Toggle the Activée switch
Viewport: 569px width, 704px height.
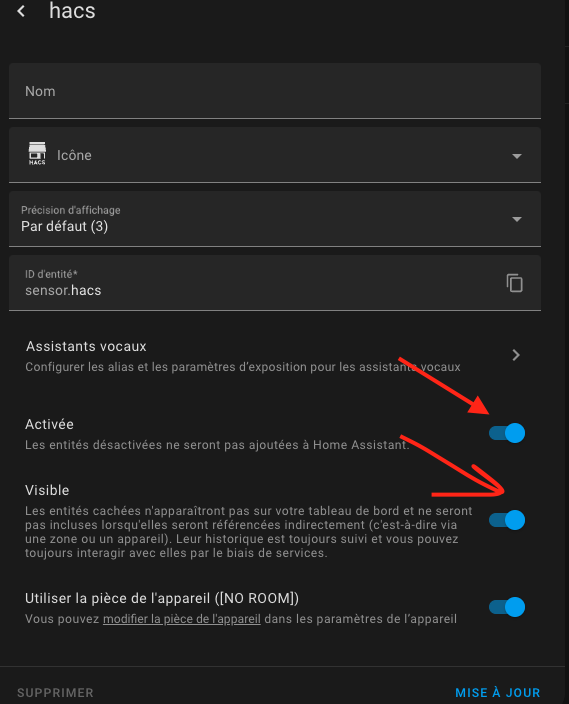click(x=507, y=433)
